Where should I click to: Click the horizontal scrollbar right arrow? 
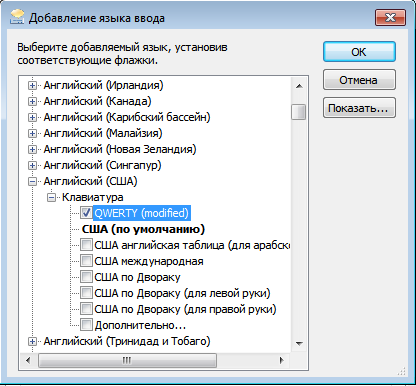click(x=282, y=360)
